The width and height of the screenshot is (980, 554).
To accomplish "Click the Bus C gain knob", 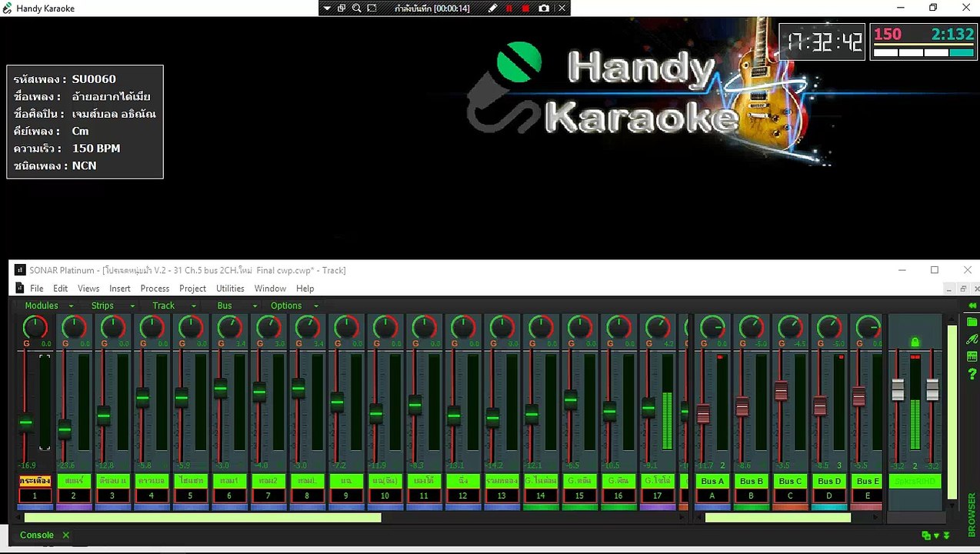I will click(x=790, y=327).
